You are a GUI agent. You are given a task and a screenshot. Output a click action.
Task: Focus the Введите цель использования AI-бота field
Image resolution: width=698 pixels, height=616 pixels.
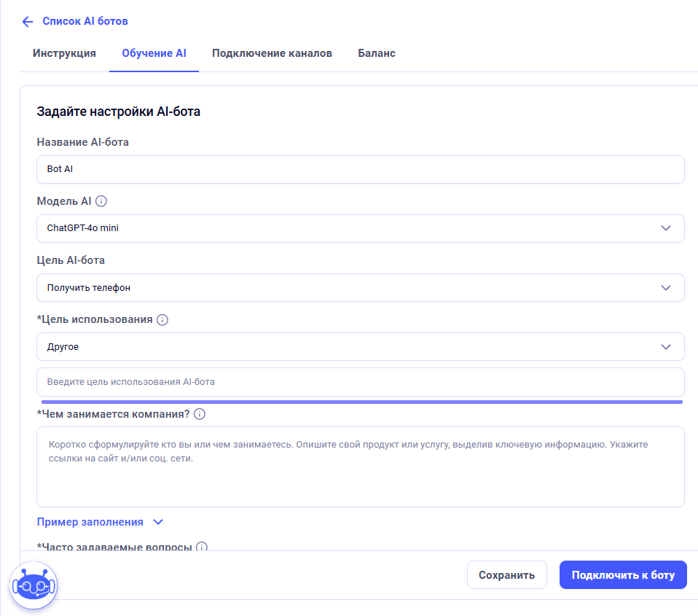[360, 382]
